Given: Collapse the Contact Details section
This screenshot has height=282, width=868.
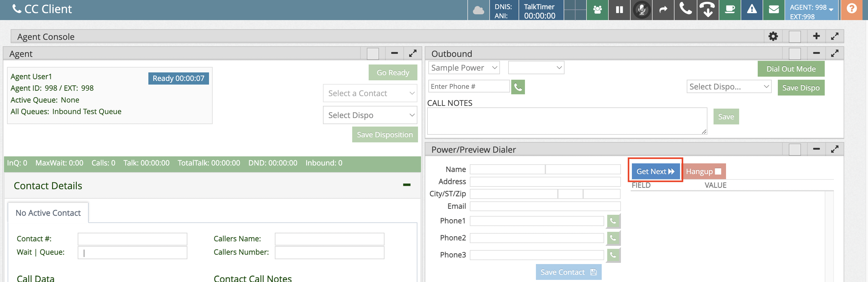Looking at the screenshot, I should click(x=407, y=185).
